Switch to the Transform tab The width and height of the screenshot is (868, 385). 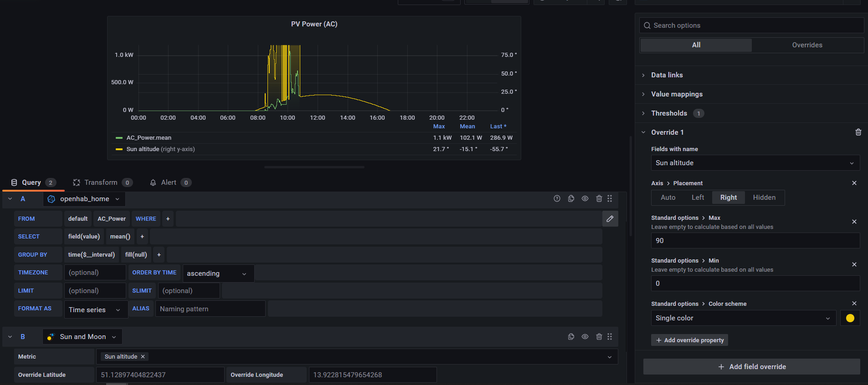pos(101,182)
